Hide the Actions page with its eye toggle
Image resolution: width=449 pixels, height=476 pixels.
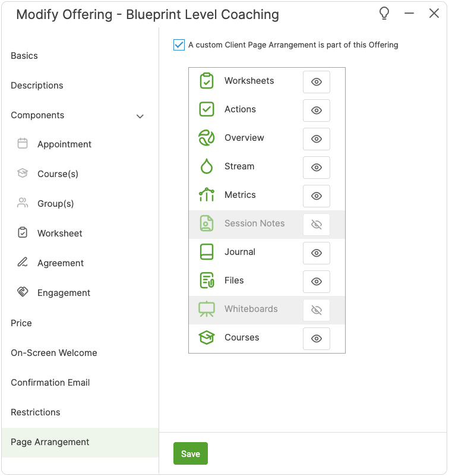point(316,111)
